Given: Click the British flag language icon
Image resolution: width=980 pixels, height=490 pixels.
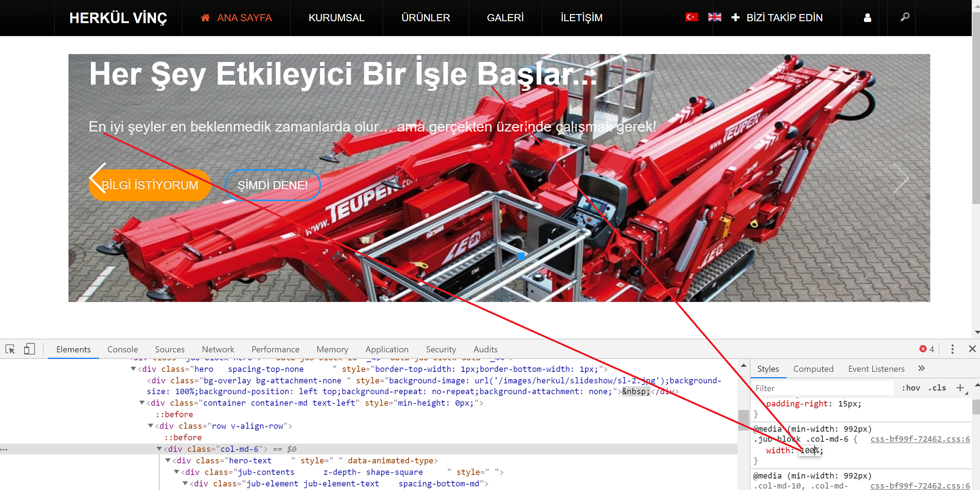Looking at the screenshot, I should click(x=714, y=17).
